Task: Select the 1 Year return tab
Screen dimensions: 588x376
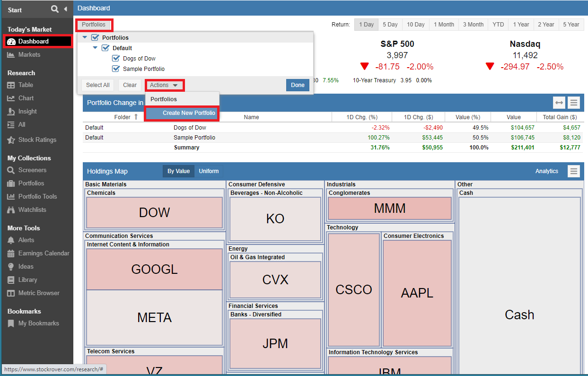Action: click(x=521, y=25)
